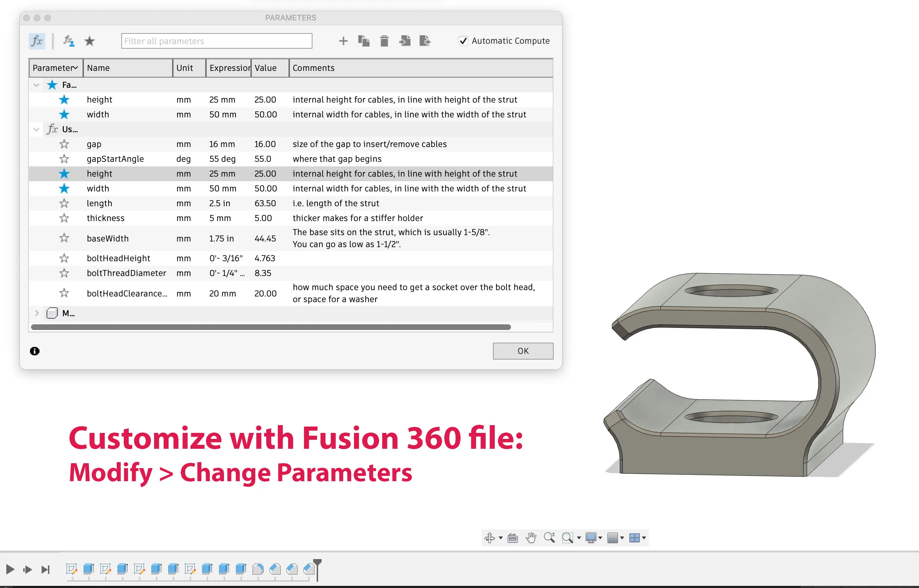
Task: Click the Expression column header
Action: [229, 68]
